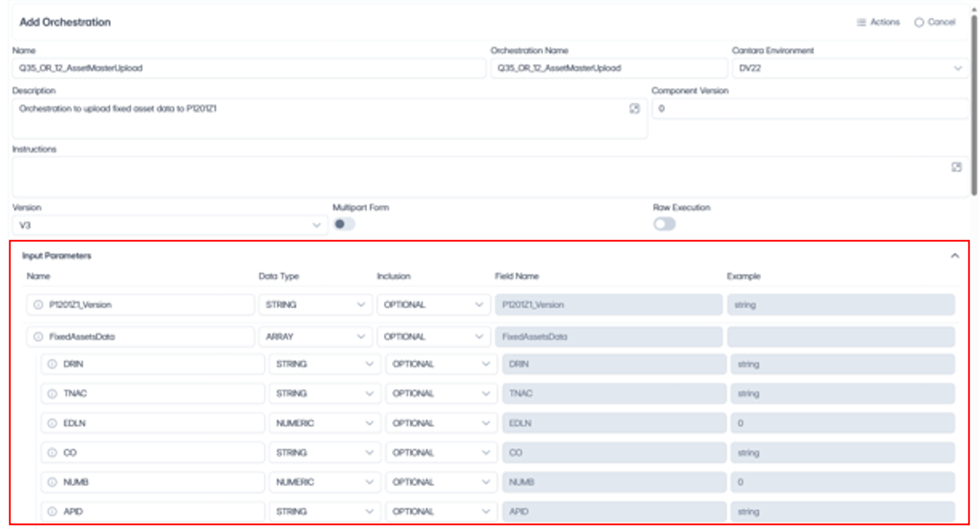Image resolution: width=980 pixels, height=529 pixels.
Task: Click the EDLN parameter name field
Action: (x=153, y=423)
